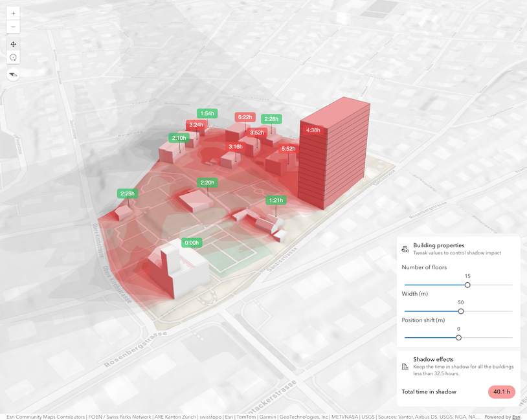Click the red 3:16h shadow label
The width and height of the screenshot is (527, 420).
[235, 147]
